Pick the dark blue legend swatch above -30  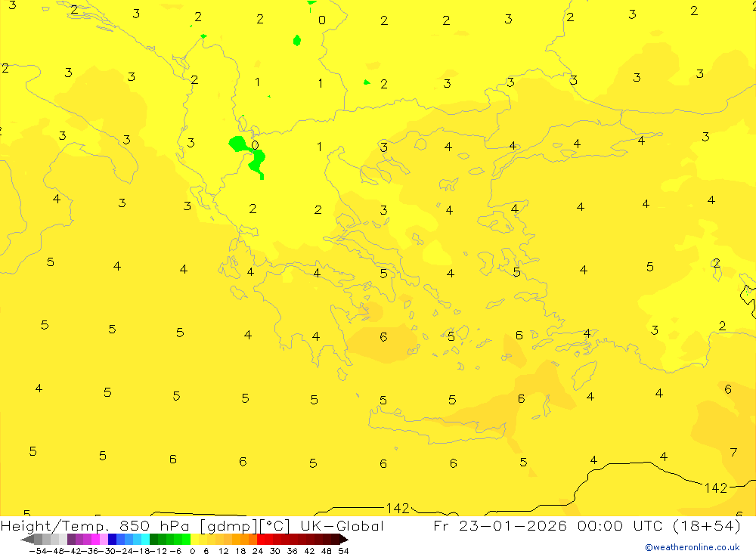112,540
